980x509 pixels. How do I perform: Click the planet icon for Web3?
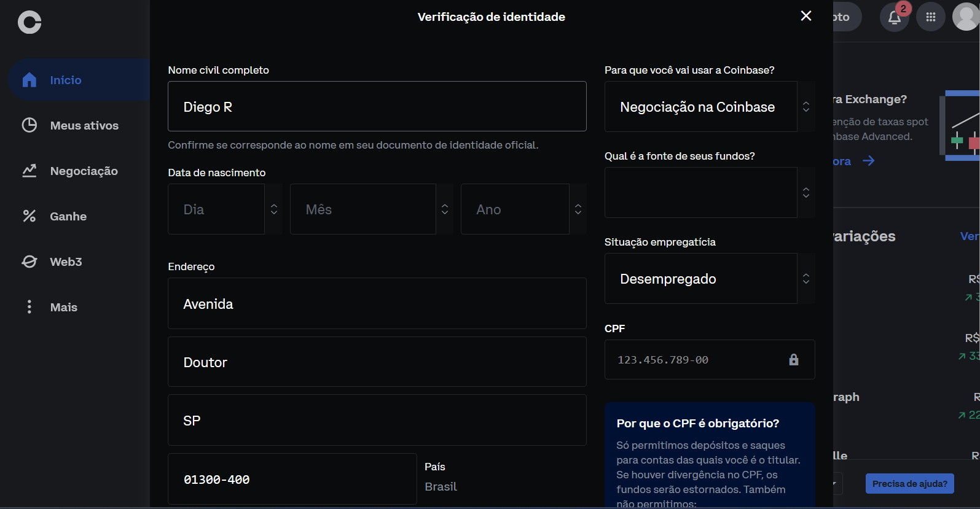(29, 262)
